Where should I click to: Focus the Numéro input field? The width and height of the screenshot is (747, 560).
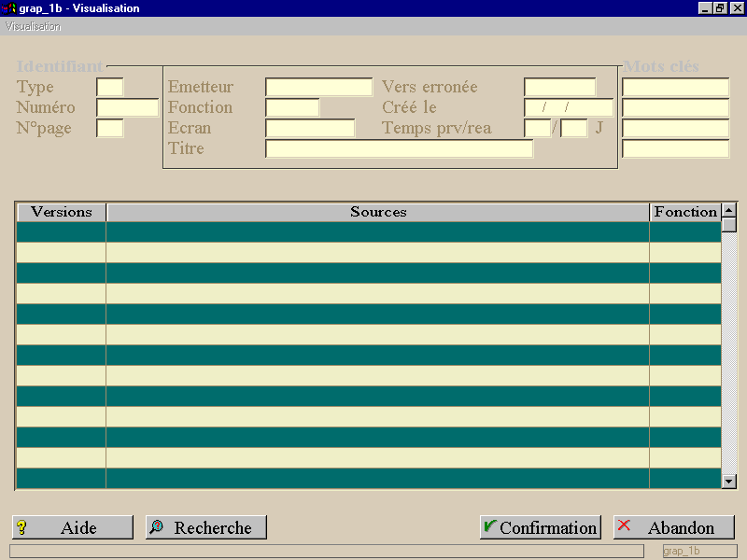click(128, 107)
